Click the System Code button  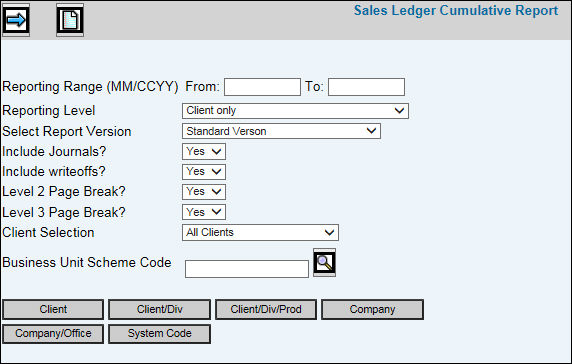point(159,334)
